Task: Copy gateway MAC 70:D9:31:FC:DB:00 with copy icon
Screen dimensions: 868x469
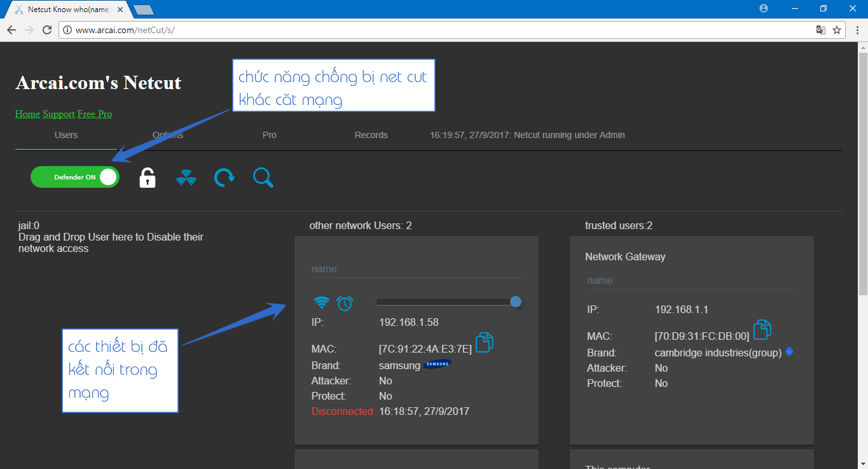Action: pyautogui.click(x=762, y=330)
